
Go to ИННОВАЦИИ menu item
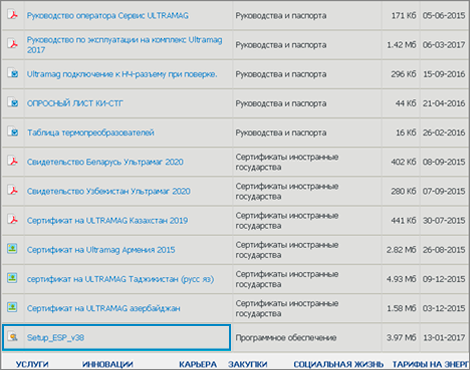[x=108, y=364]
